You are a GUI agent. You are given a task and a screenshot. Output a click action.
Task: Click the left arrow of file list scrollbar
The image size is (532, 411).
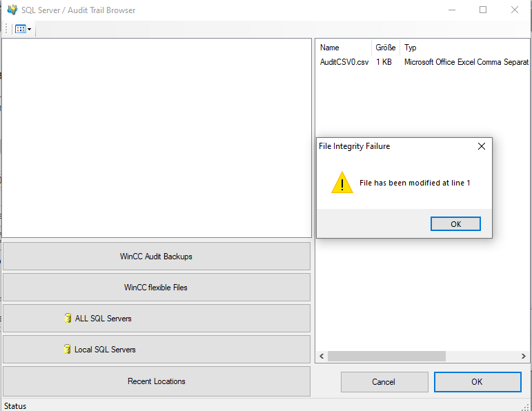point(322,356)
